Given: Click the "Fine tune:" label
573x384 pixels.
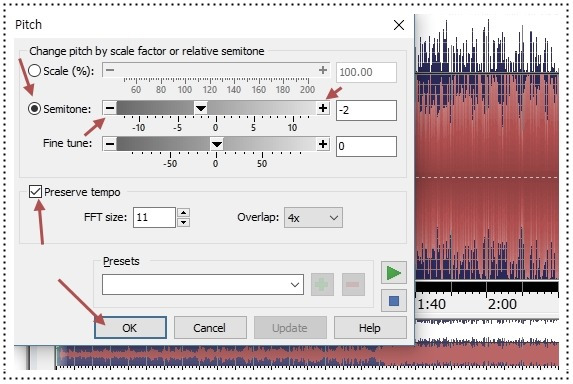Looking at the screenshot, I should coord(68,143).
